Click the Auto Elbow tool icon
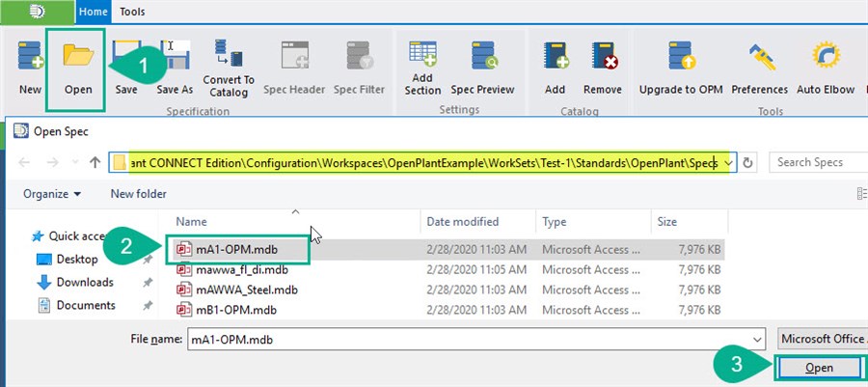The height and width of the screenshot is (387, 868). (x=826, y=55)
